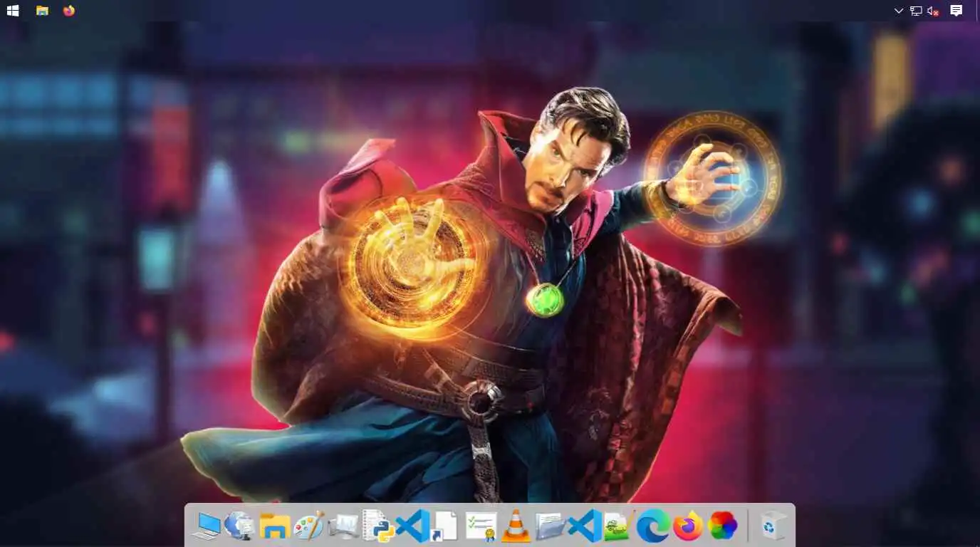Launch the Python script icon in dock
Image resolution: width=980 pixels, height=547 pixels.
click(x=377, y=526)
